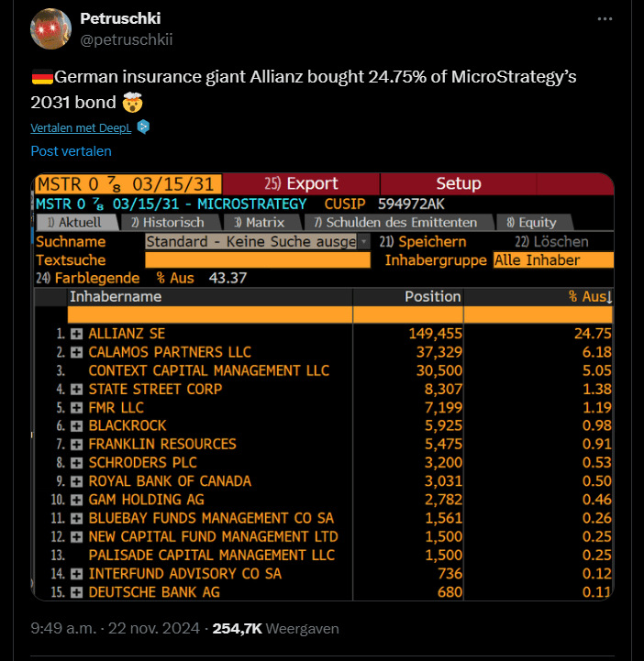Click Petruschki's profile avatar
Screen dimensions: 644x661
(50, 29)
